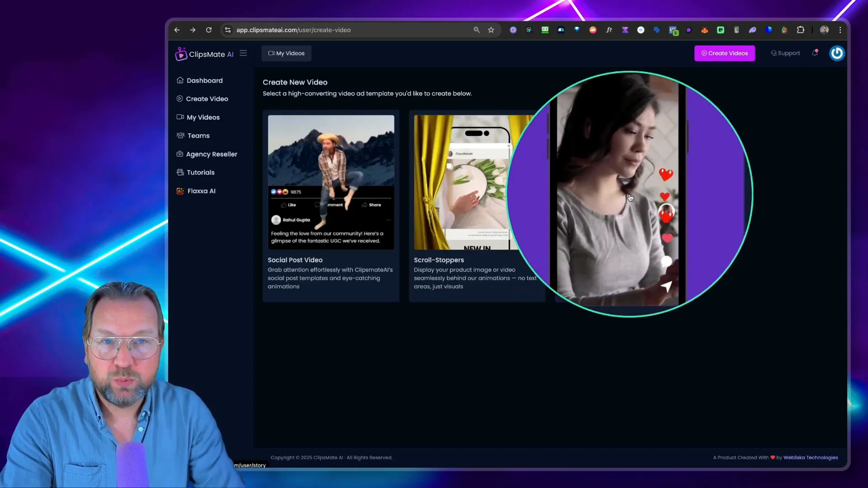Click the Teams people icon
868x488 pixels.
[180, 136]
